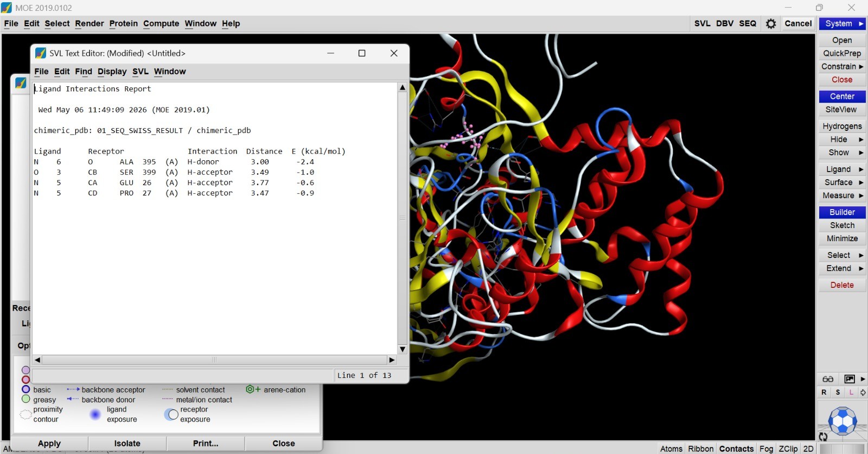Viewport: 868px width, 454px height.
Task: Toggle Contacts in the bottom bar
Action: 736,449
